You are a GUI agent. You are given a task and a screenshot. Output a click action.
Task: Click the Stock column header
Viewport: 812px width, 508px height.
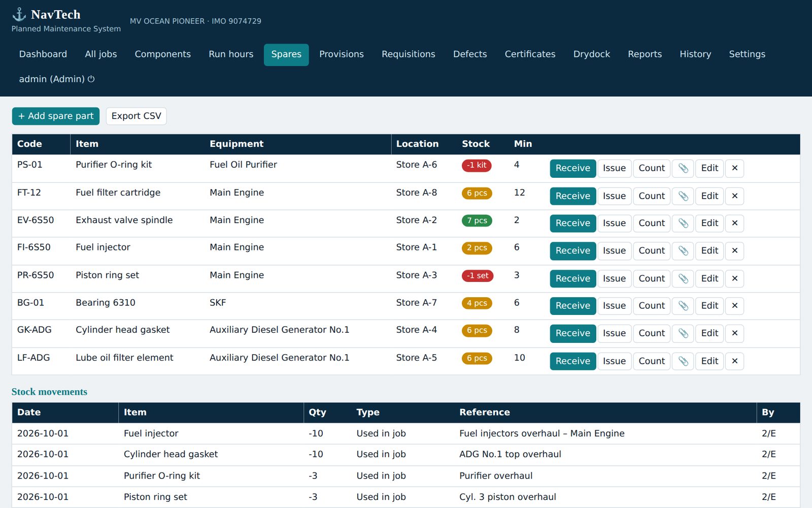476,144
